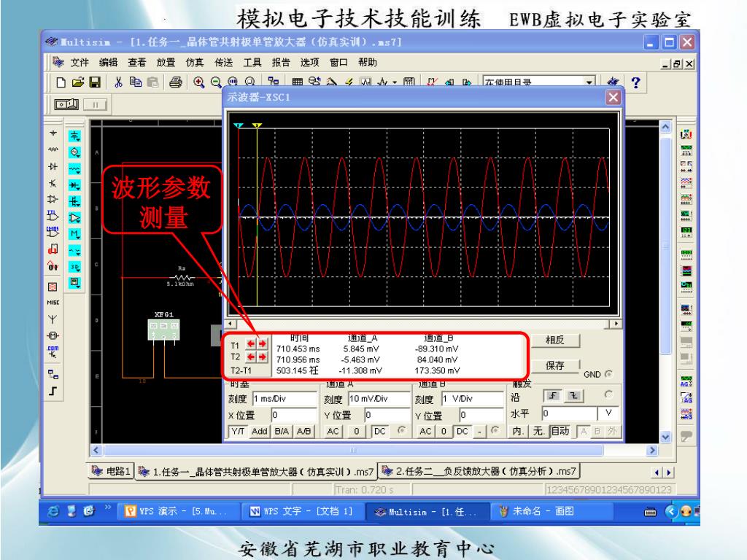Zoom in with the magnifier plus icon
747x560 pixels.
coord(198,82)
